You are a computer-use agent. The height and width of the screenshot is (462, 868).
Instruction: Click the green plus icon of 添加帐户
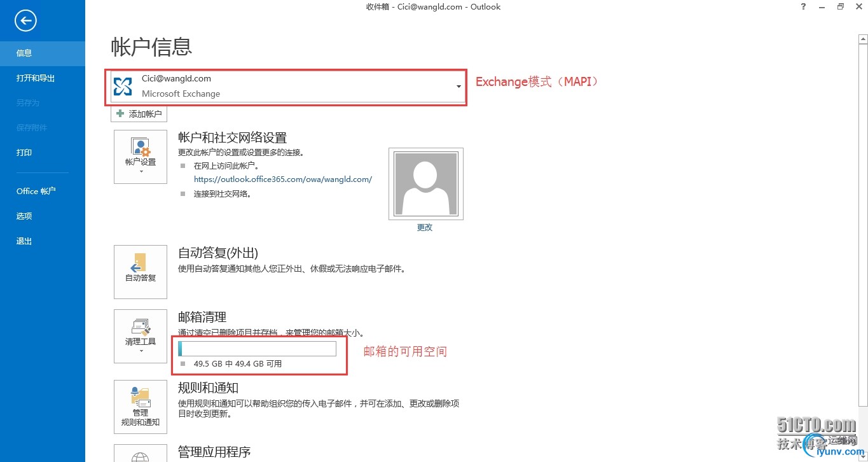pyautogui.click(x=120, y=114)
